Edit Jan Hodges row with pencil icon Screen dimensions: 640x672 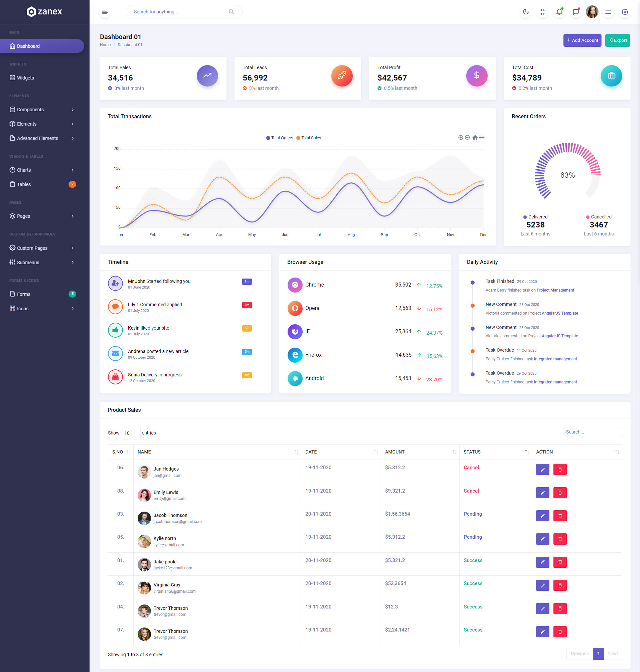click(x=542, y=469)
